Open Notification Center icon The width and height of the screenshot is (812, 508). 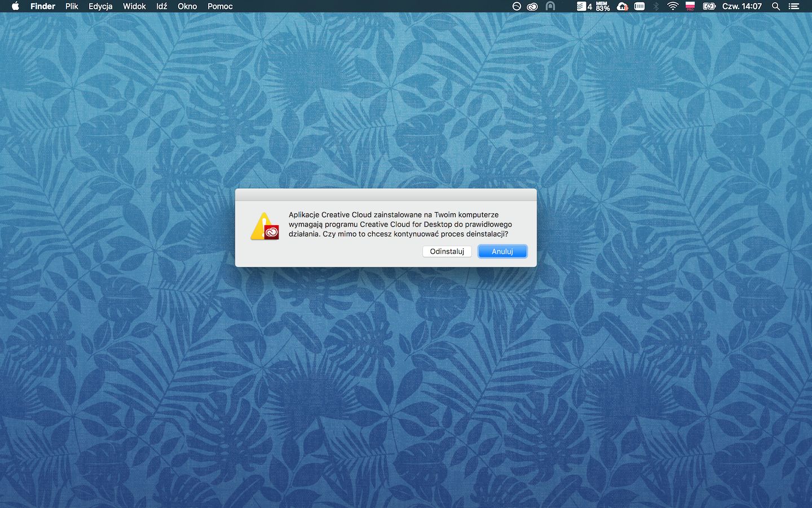click(795, 6)
